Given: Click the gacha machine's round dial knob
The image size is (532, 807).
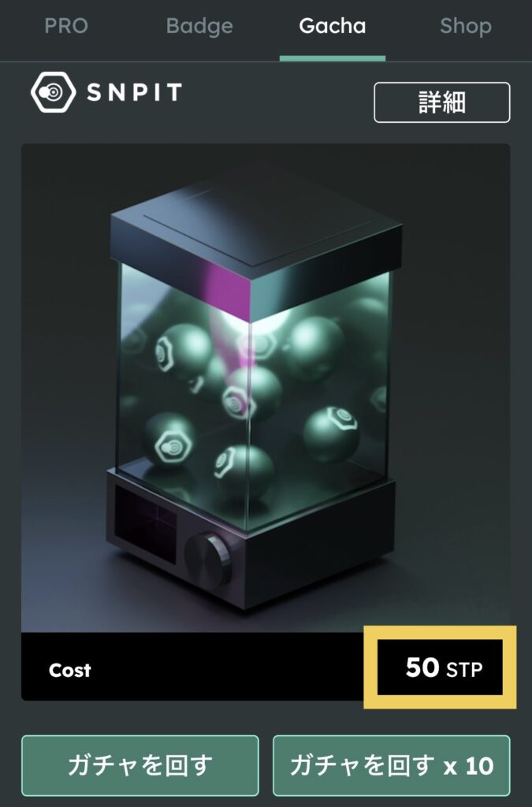Looking at the screenshot, I should pos(208,561).
